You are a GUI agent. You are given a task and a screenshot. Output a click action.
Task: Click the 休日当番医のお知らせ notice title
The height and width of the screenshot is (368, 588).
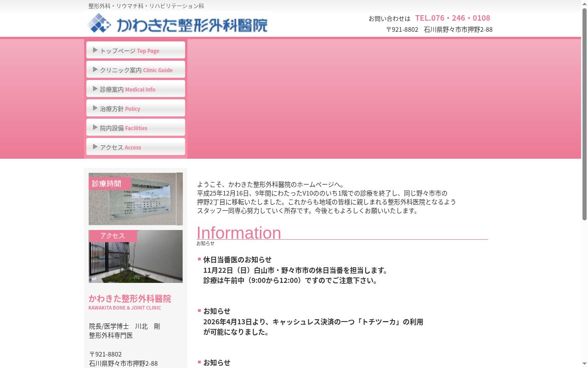click(237, 259)
